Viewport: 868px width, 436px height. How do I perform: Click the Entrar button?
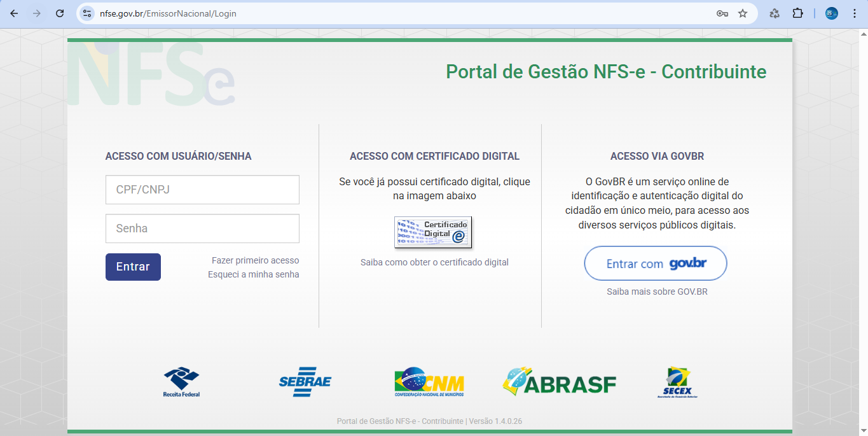click(133, 267)
